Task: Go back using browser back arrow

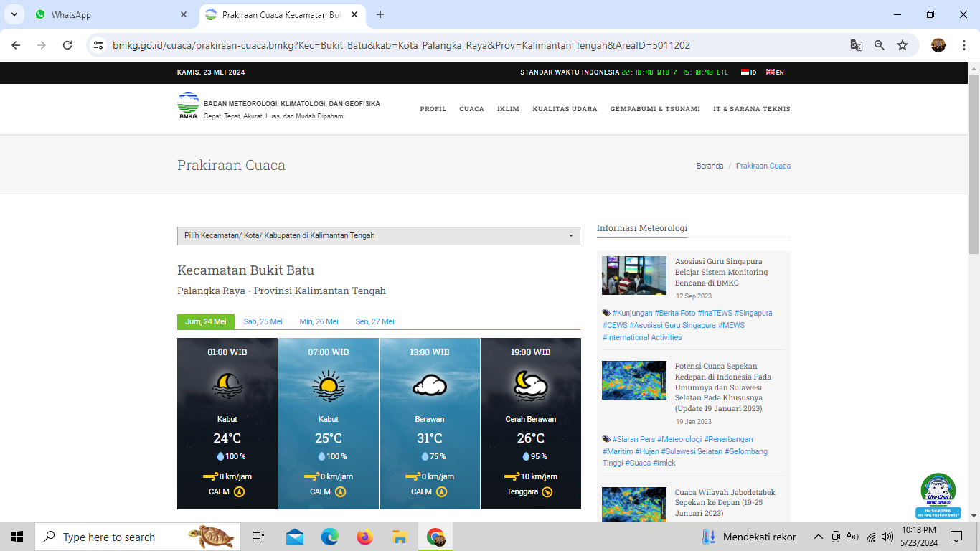Action: (16, 45)
